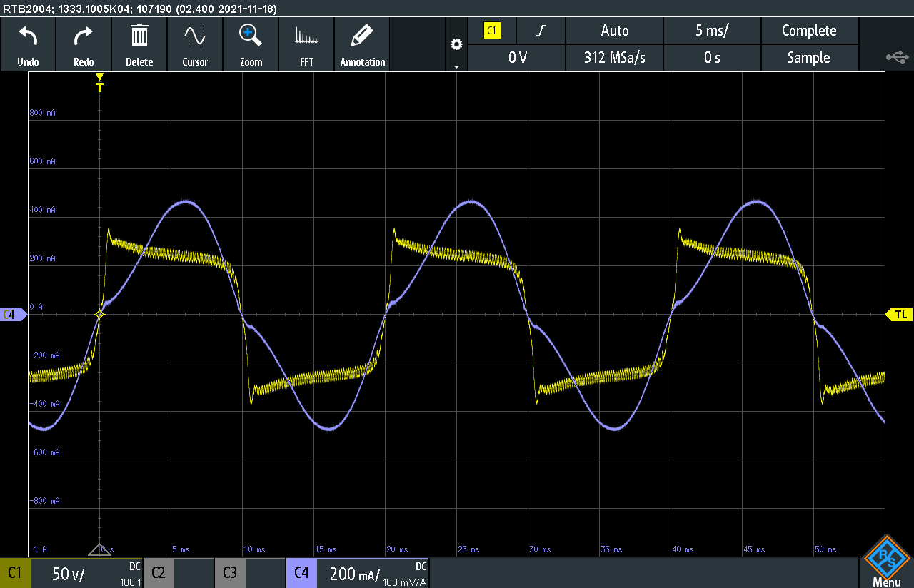Activate the FFT analysis tool
This screenshot has width=914, height=588.
[306, 44]
